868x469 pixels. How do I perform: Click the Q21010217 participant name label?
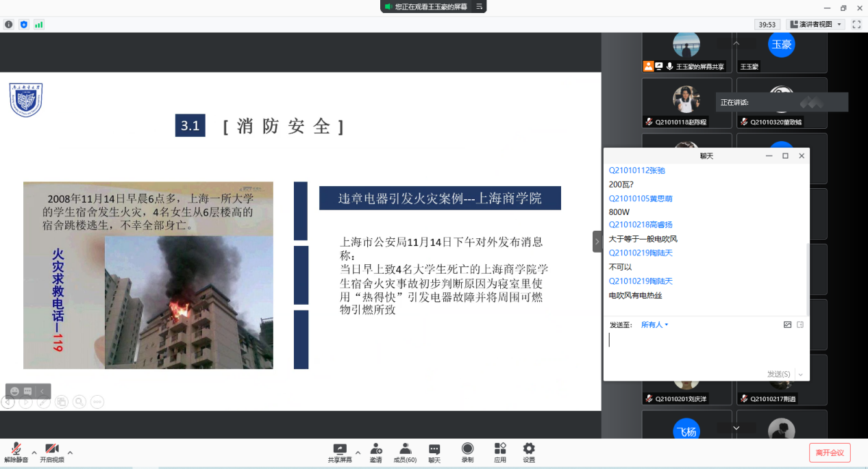click(x=773, y=398)
